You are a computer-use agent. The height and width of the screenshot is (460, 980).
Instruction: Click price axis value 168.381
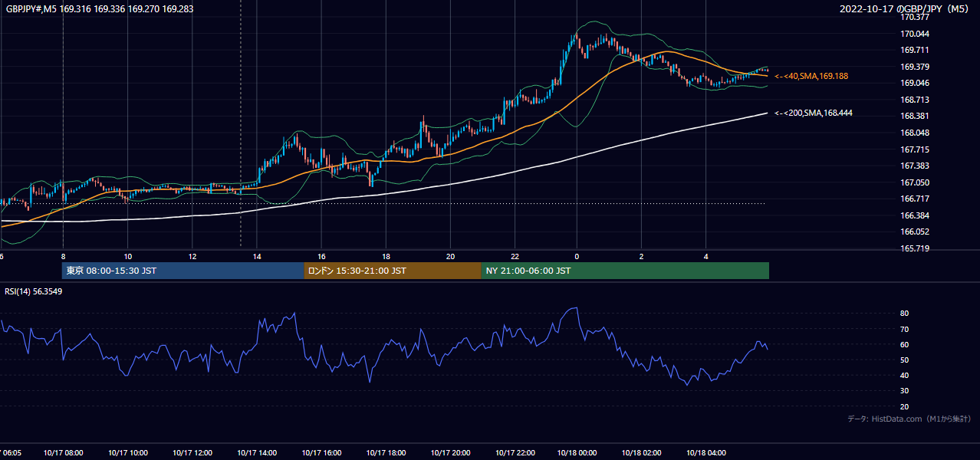click(x=915, y=117)
